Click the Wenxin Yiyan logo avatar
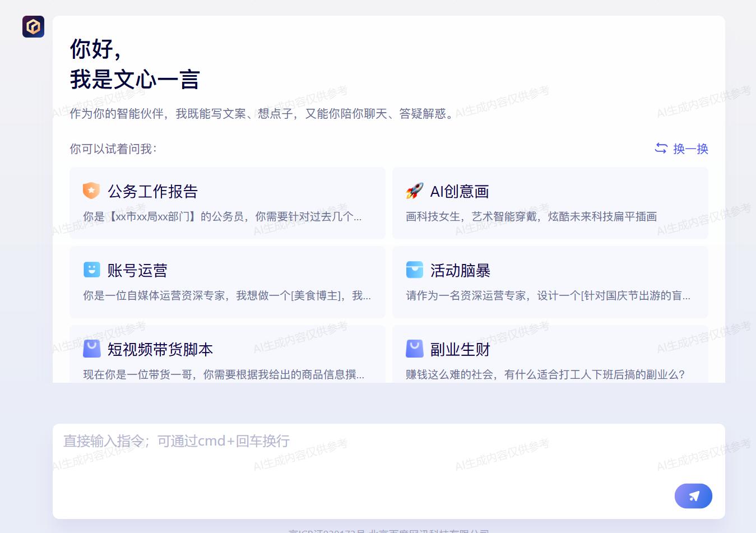This screenshot has height=533, width=756. (33, 26)
